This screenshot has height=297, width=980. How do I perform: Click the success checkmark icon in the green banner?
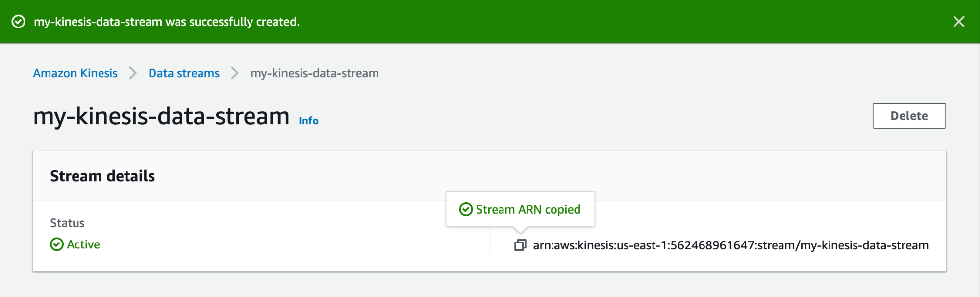coord(18,22)
